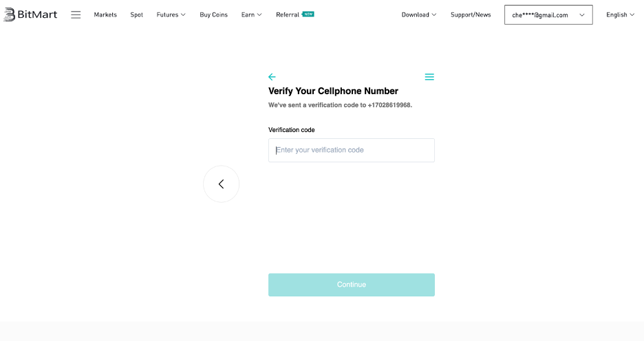Go back using the teal left arrow
The image size is (644, 341).
pos(272,77)
